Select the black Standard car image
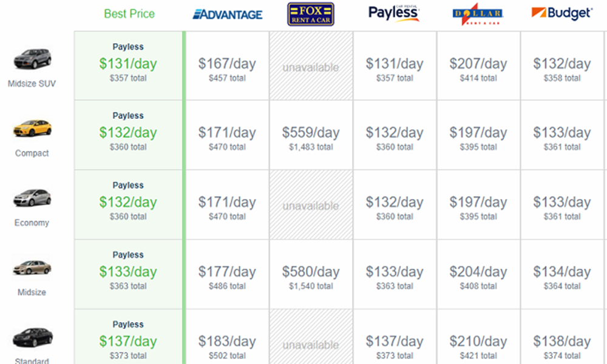The width and height of the screenshot is (607, 364). tap(32, 337)
